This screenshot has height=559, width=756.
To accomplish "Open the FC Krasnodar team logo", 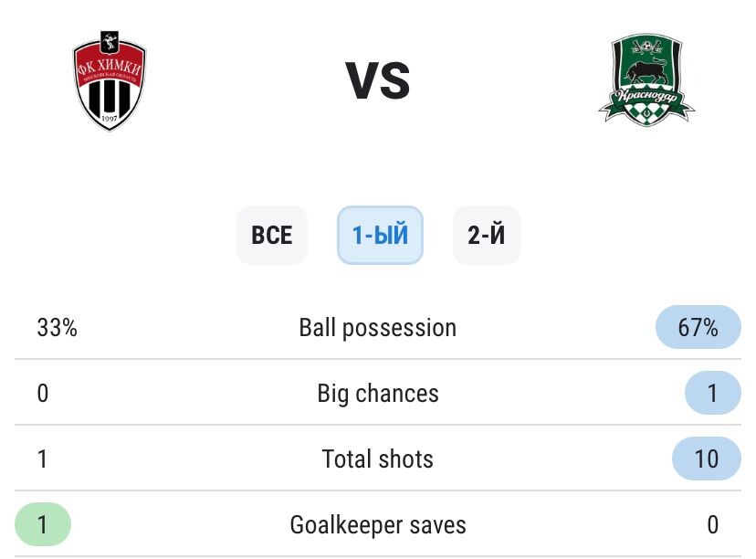I will point(646,79).
